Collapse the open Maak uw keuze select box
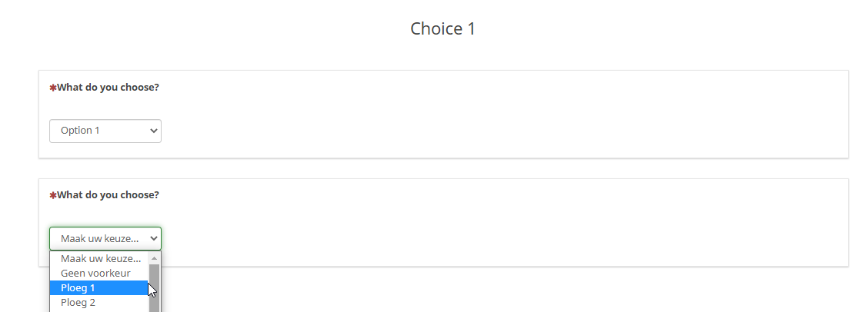 (105, 238)
